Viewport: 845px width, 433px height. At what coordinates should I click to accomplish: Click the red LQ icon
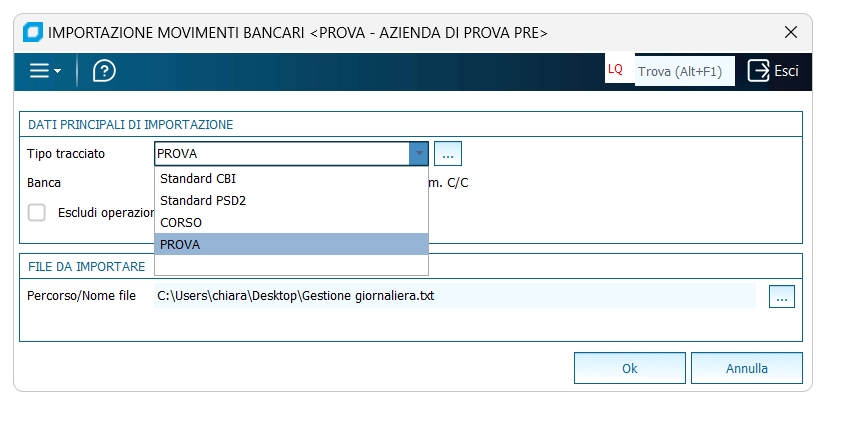(615, 70)
